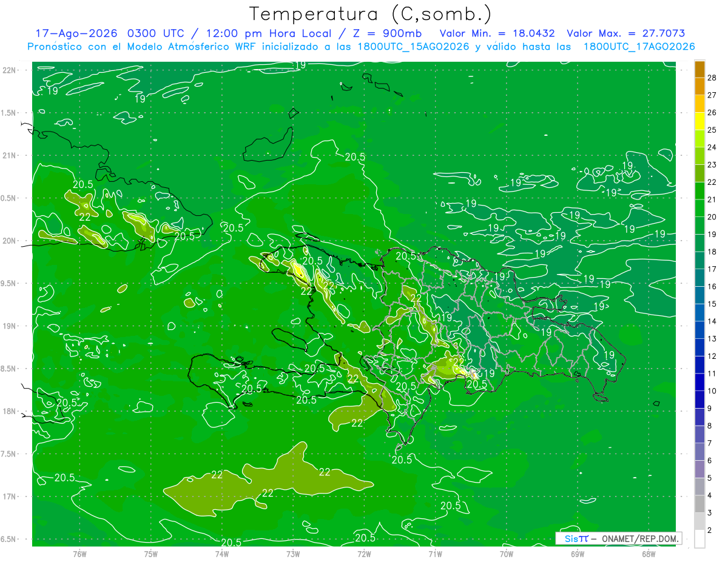
Task: Click the legend label 3
Action: pyautogui.click(x=710, y=513)
